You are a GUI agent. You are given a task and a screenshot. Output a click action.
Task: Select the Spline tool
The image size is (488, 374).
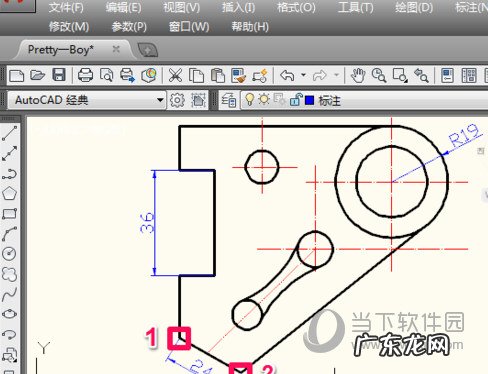click(x=9, y=294)
